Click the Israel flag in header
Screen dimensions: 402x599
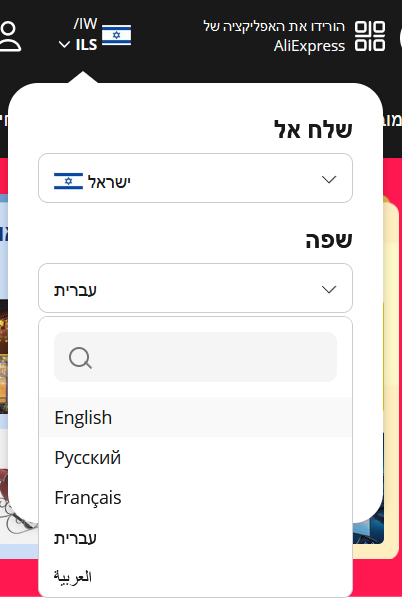coord(117,35)
